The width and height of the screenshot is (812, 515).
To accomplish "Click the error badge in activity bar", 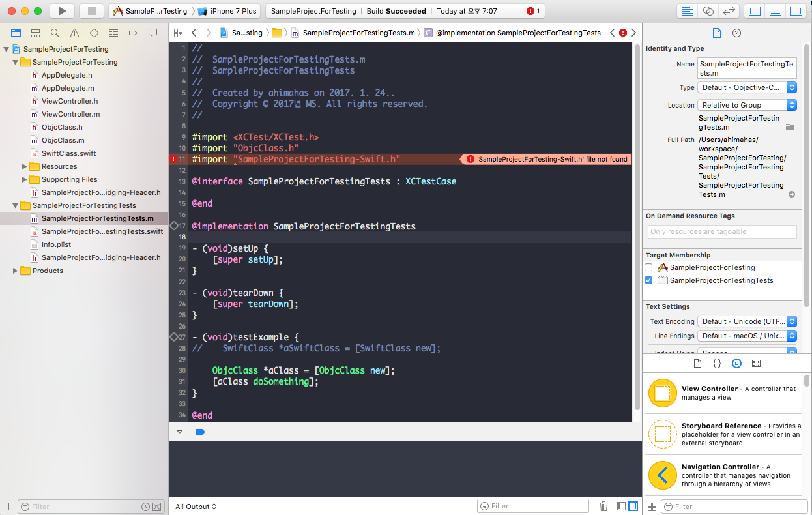I will coord(533,11).
